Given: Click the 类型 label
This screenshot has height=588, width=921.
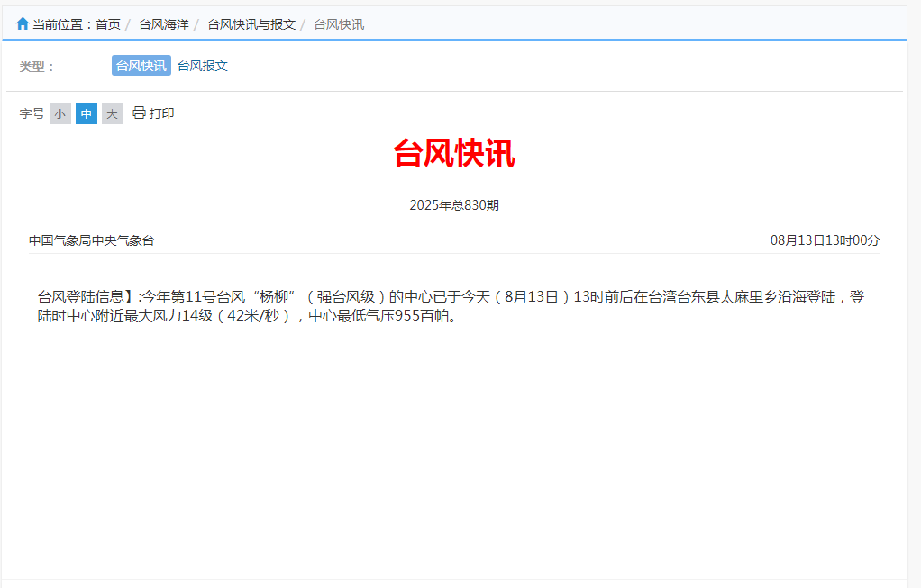Looking at the screenshot, I should 37,67.
